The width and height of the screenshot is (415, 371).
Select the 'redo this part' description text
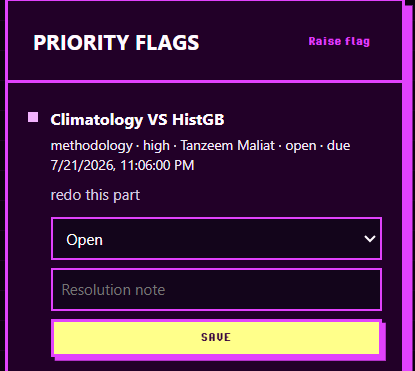click(95, 195)
